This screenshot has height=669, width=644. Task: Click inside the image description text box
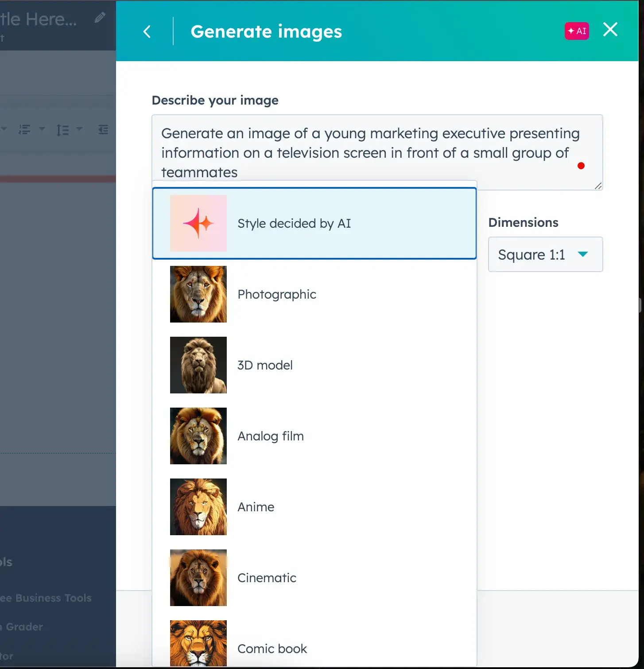(377, 152)
